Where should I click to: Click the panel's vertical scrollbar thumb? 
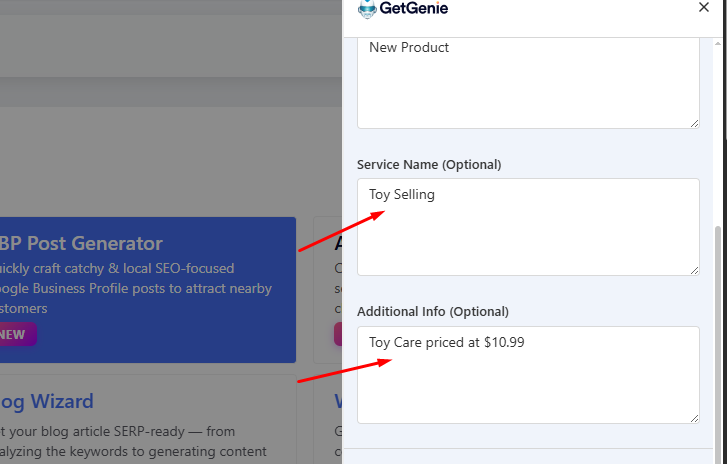720,340
